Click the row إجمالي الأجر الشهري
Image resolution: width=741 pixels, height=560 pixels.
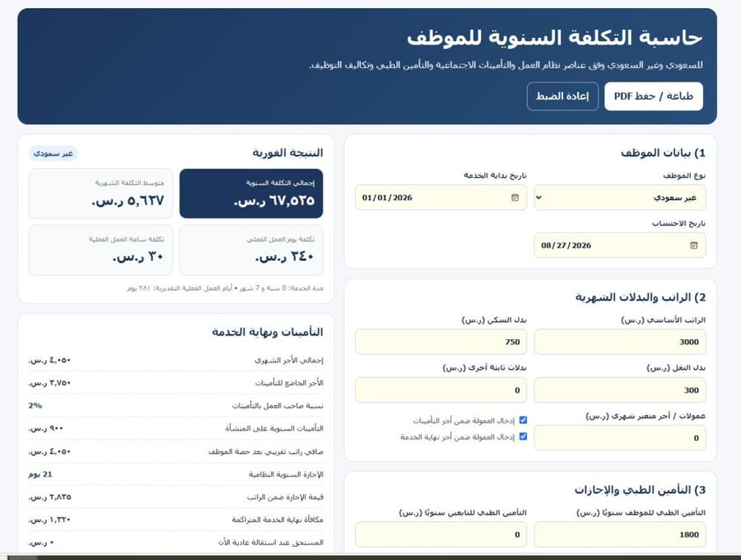(x=176, y=360)
